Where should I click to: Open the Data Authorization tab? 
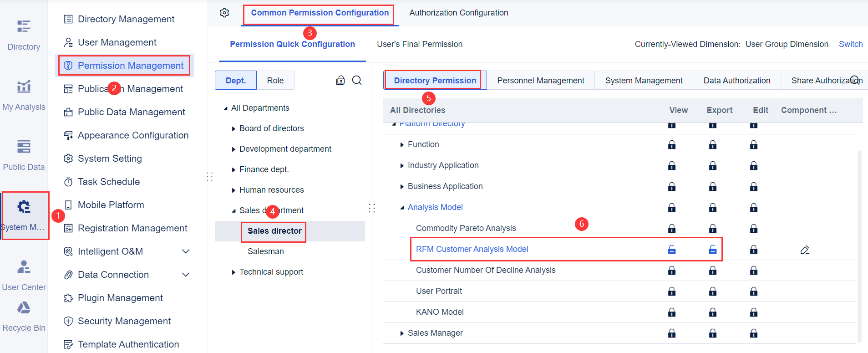(x=736, y=81)
